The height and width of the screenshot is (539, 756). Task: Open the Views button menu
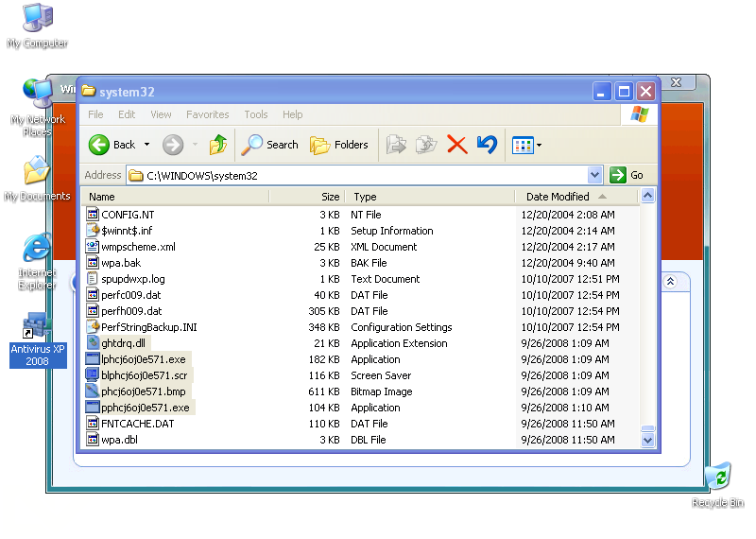526,145
